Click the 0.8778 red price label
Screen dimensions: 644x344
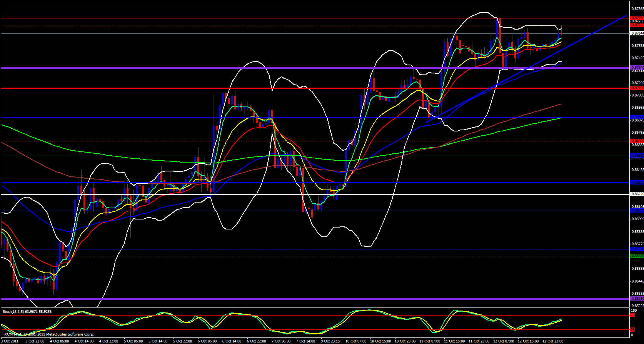tap(636, 18)
